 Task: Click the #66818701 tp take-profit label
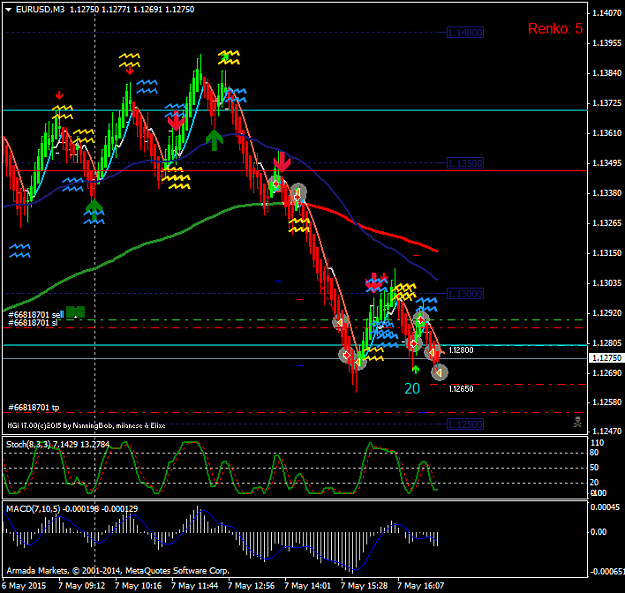[x=34, y=407]
